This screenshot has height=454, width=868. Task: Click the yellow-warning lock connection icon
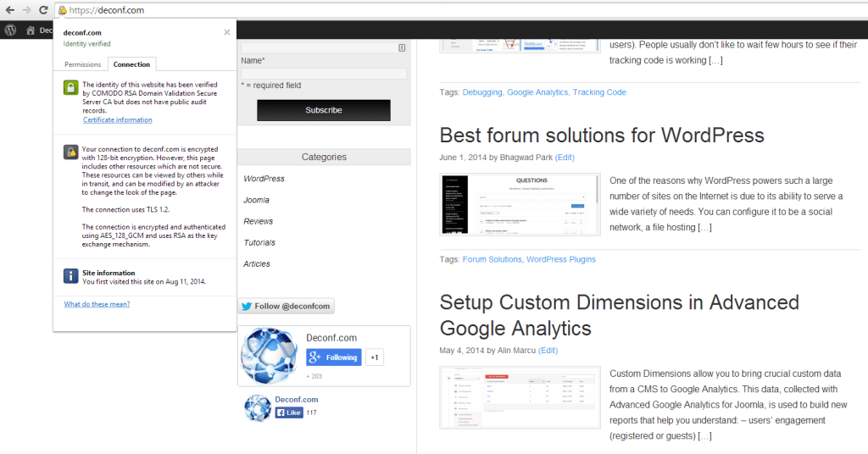point(71,152)
